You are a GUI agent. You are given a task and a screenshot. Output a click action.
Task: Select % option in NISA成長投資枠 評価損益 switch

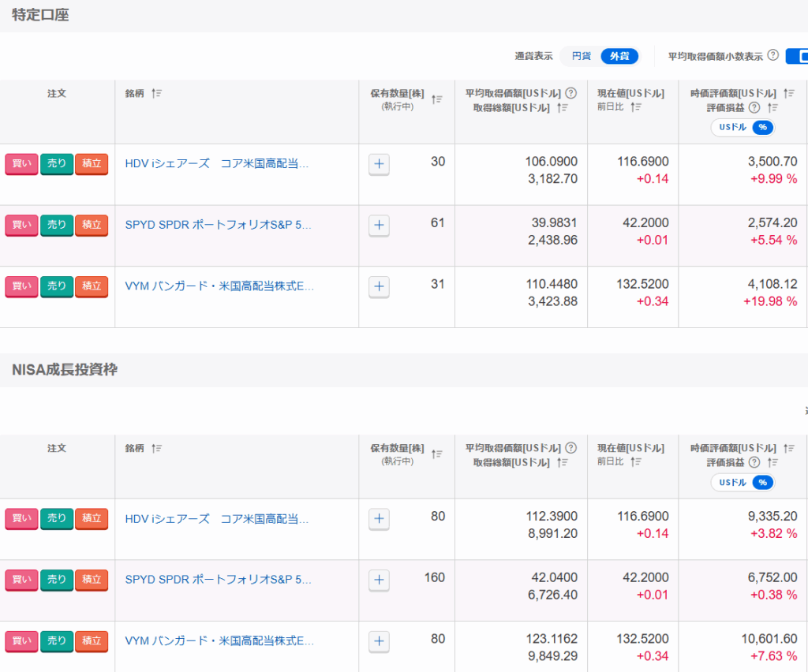(x=762, y=483)
